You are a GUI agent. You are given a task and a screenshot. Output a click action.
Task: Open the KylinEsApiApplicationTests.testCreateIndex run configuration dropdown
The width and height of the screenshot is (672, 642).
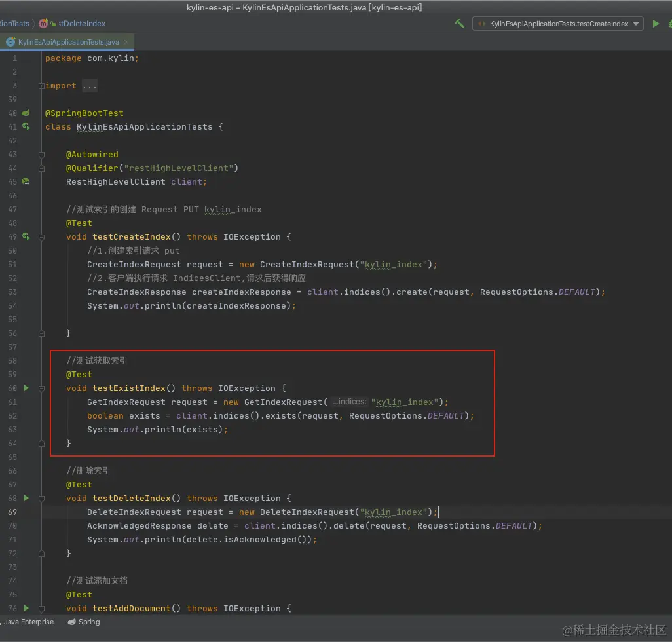point(557,24)
